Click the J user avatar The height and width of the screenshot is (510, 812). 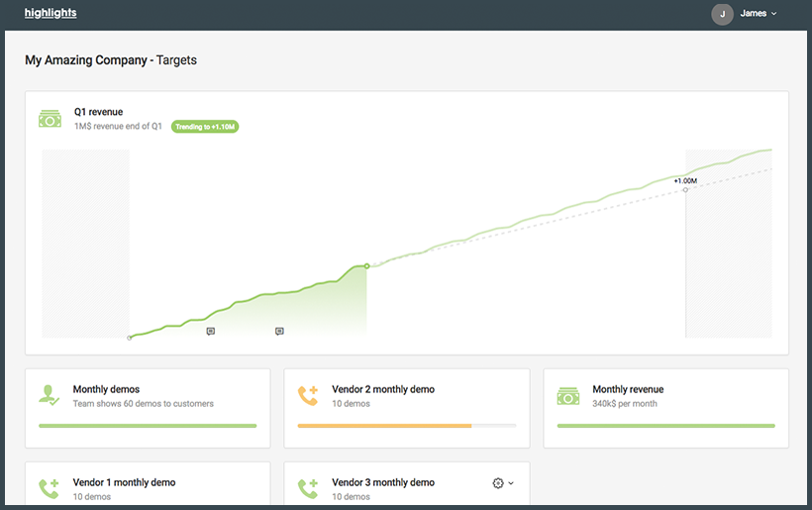tap(722, 14)
